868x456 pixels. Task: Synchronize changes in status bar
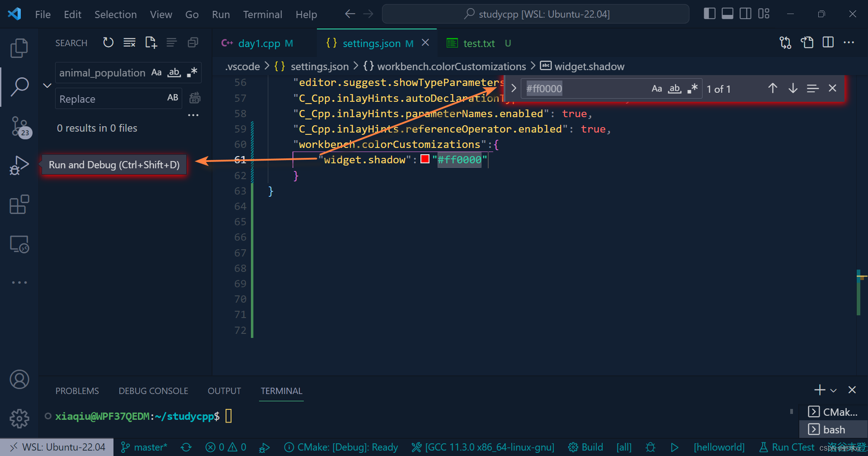[186, 447]
